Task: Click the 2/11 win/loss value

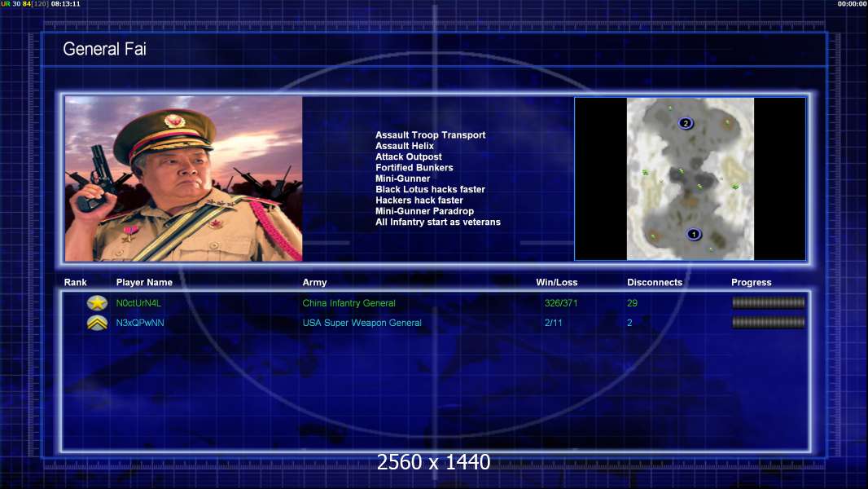Action: (553, 322)
